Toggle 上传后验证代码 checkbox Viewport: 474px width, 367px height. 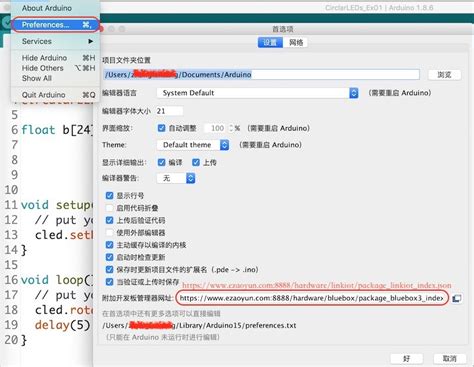point(109,220)
